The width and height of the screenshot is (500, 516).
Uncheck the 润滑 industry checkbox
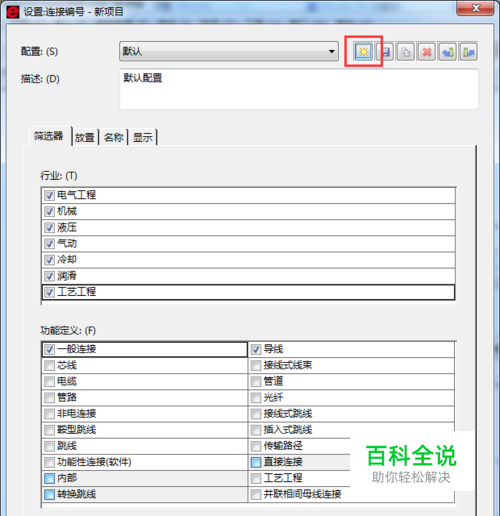click(x=49, y=276)
